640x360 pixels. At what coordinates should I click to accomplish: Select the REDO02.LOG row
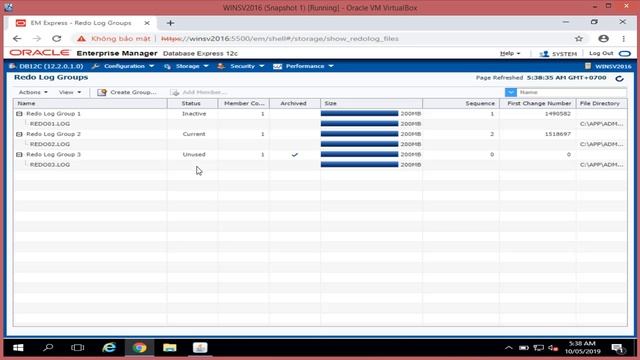tap(320, 144)
